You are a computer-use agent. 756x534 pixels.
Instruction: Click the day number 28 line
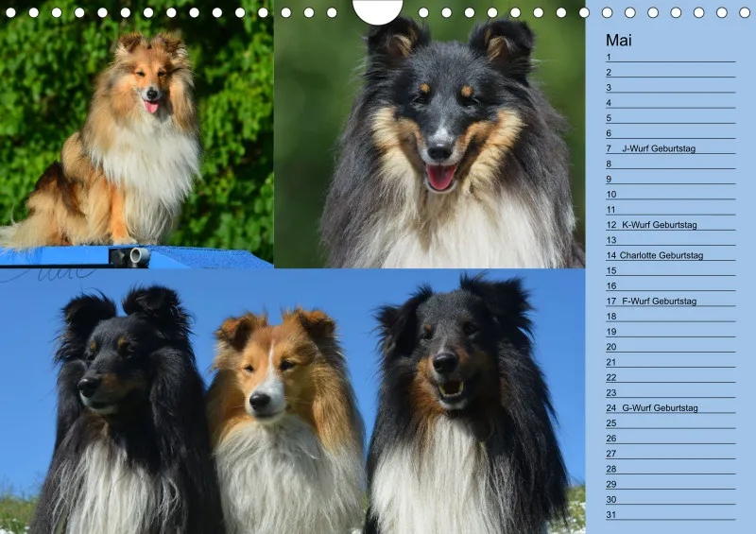coord(670,469)
